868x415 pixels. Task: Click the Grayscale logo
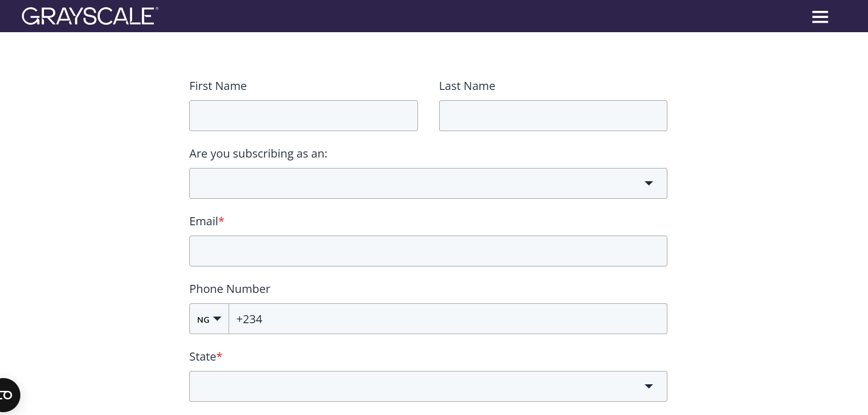point(90,16)
